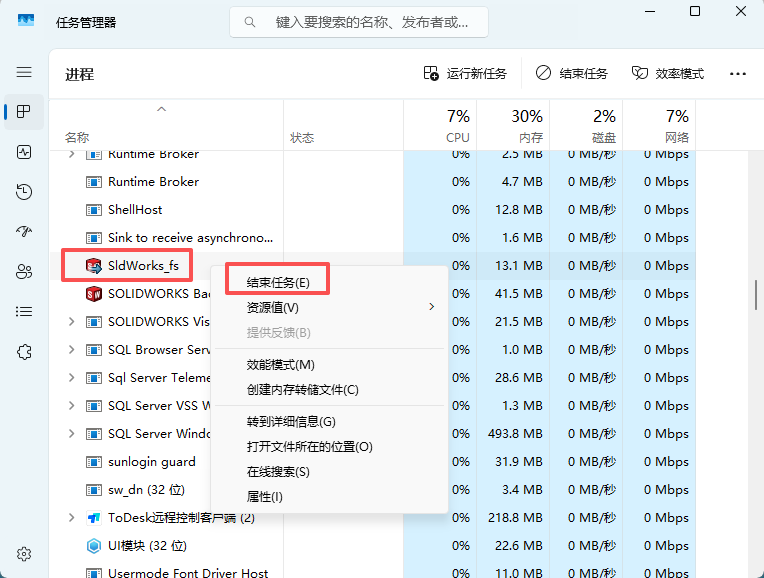Click the ShellHost process icon
Viewport: 764px width, 578px height.
(94, 210)
